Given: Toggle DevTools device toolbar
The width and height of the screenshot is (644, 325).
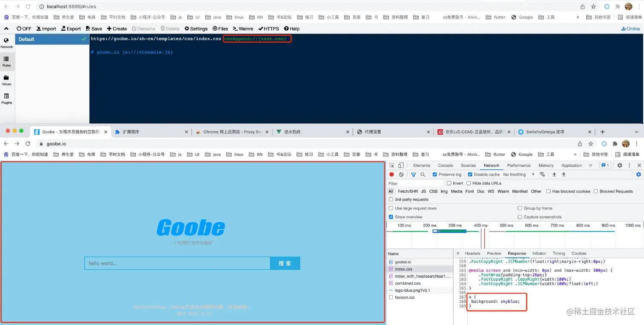Looking at the screenshot, I should [x=401, y=165].
